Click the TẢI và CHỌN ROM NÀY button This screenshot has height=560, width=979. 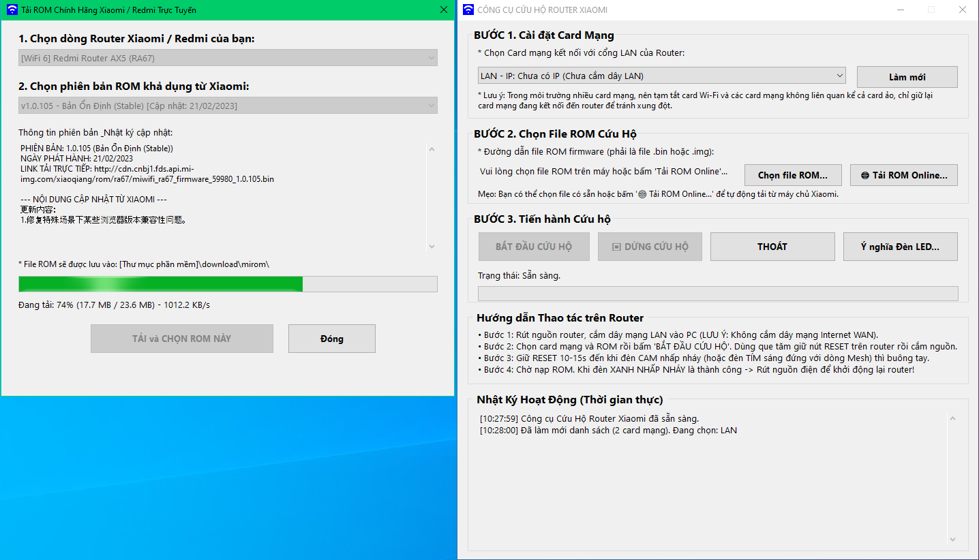coord(182,339)
